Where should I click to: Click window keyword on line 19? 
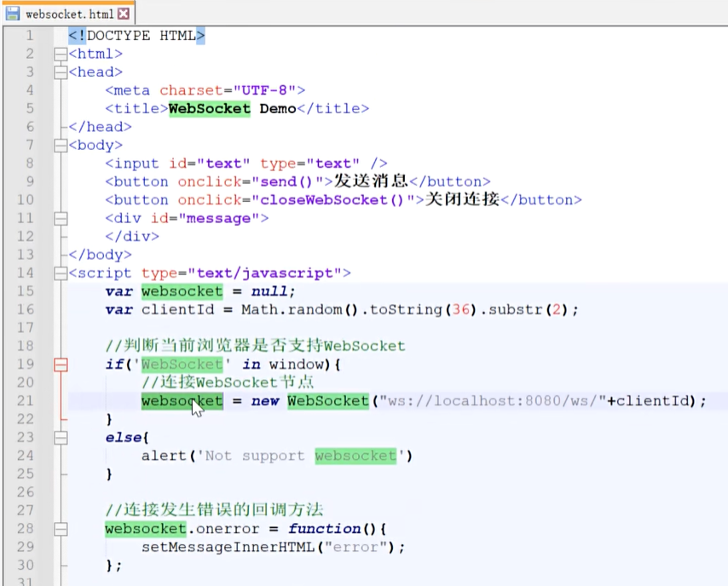click(x=296, y=365)
